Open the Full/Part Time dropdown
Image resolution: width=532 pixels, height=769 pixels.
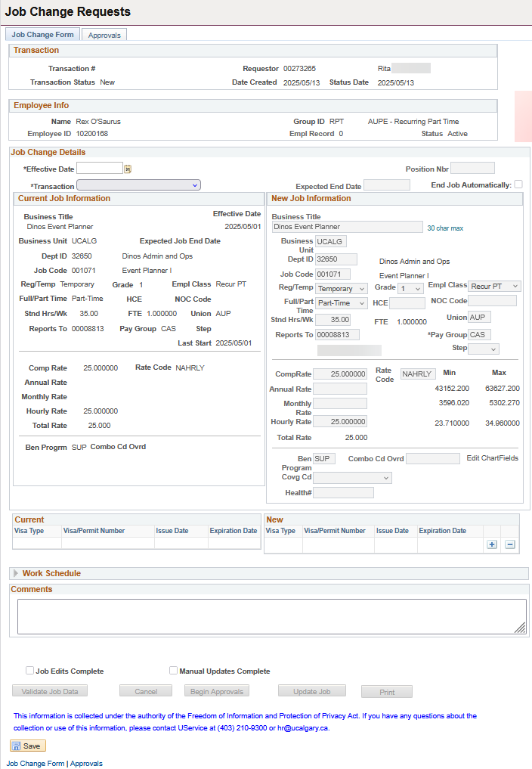pos(341,303)
